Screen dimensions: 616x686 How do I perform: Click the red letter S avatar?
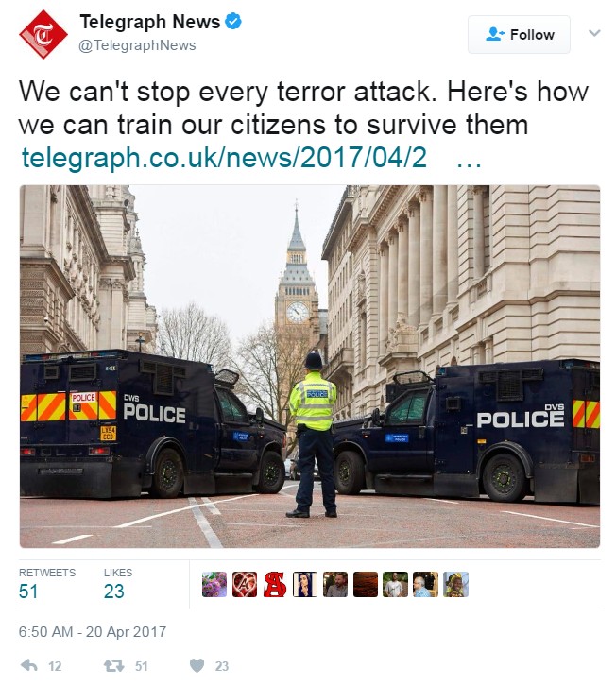(275, 585)
